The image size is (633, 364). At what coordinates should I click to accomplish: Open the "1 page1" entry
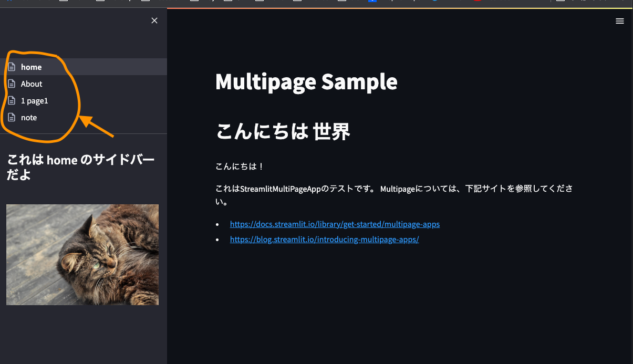click(35, 100)
